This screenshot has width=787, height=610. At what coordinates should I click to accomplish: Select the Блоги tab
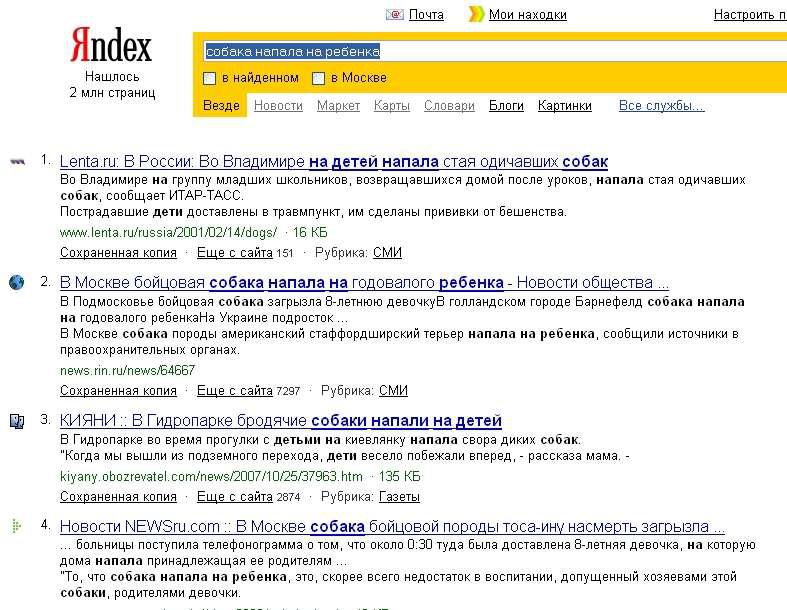pyautogui.click(x=506, y=105)
